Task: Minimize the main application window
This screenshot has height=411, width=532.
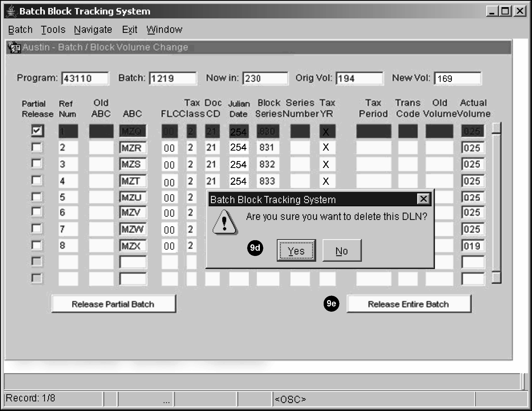Action: coord(492,11)
